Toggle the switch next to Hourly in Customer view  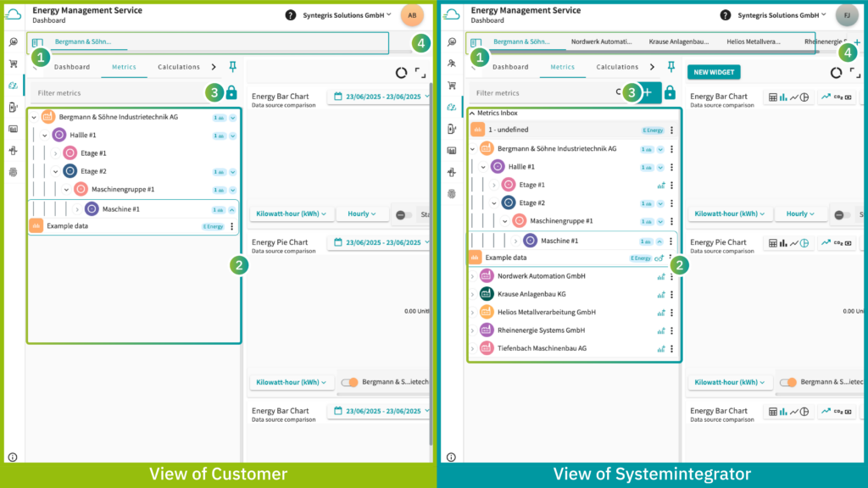tap(403, 214)
